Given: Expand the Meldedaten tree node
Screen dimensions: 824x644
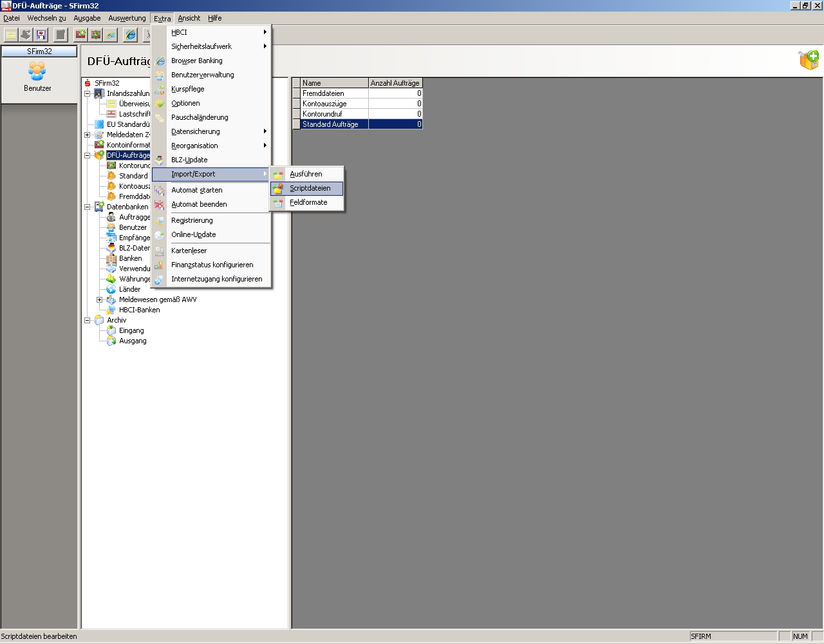Looking at the screenshot, I should tap(88, 135).
